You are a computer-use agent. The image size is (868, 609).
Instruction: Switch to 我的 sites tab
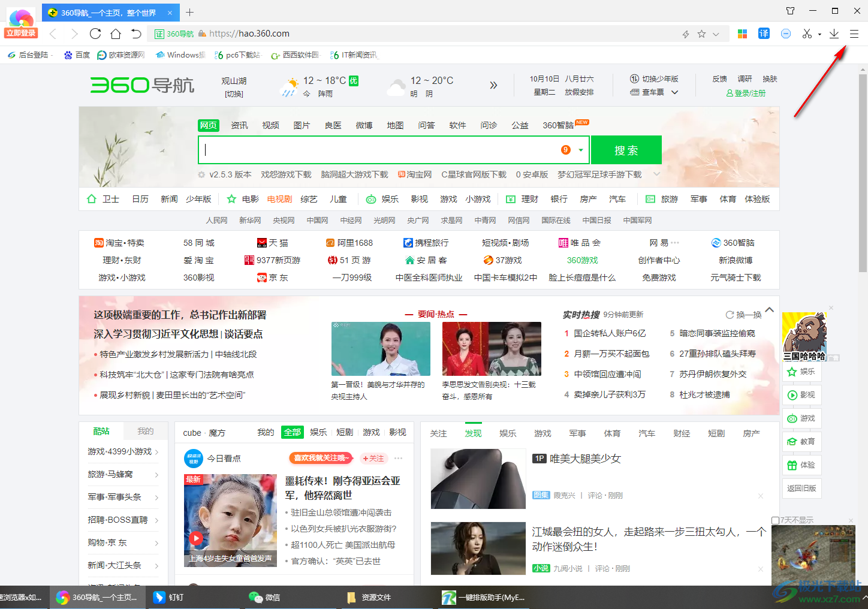[145, 431]
